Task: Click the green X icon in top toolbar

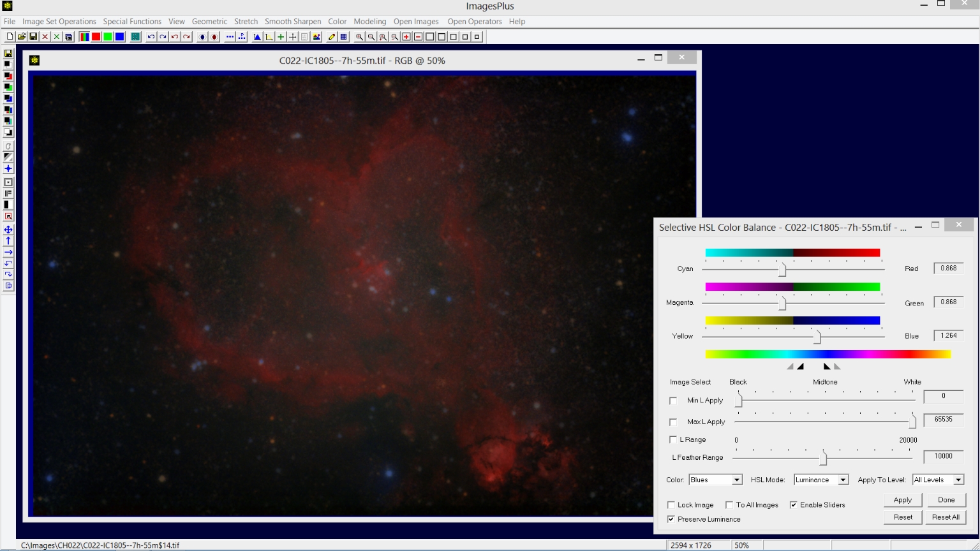Action: click(57, 37)
